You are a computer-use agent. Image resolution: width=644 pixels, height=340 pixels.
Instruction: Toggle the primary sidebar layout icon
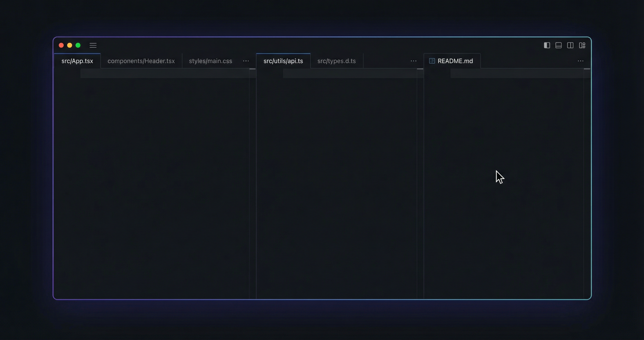pyautogui.click(x=547, y=45)
